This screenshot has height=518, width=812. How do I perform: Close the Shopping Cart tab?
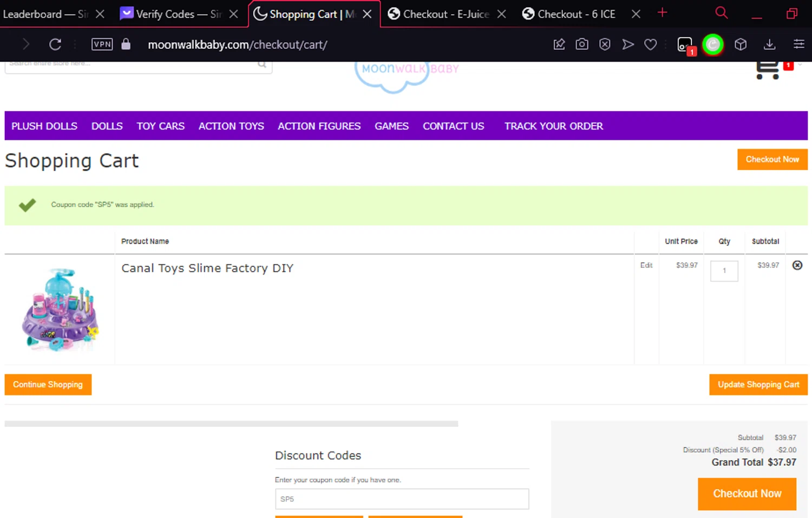[x=367, y=14]
